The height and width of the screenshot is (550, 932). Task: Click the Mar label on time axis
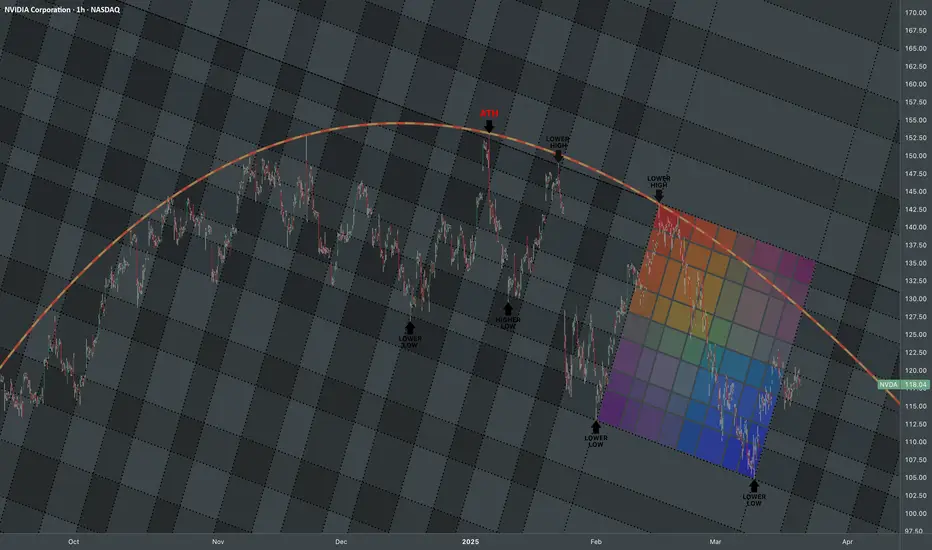pyautogui.click(x=715, y=542)
